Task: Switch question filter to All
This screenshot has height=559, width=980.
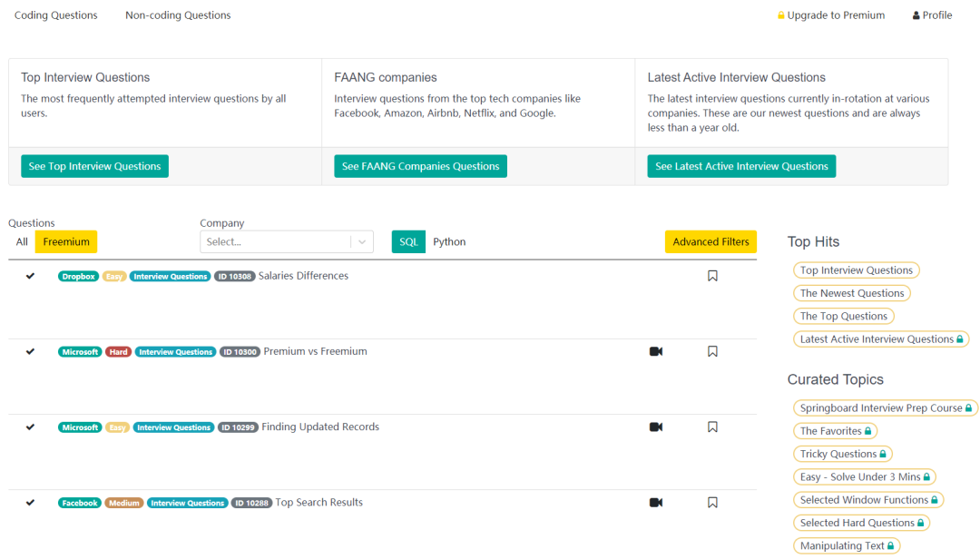Action: pos(22,241)
